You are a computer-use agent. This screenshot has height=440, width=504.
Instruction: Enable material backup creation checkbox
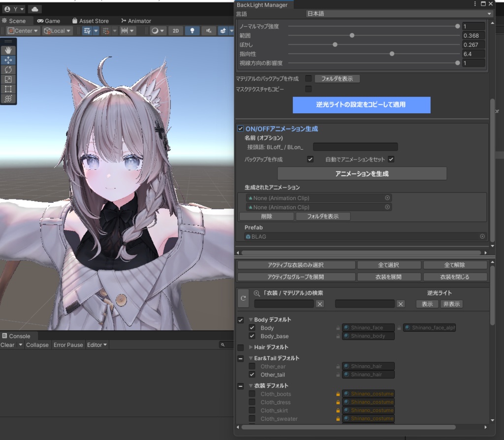tap(308, 78)
